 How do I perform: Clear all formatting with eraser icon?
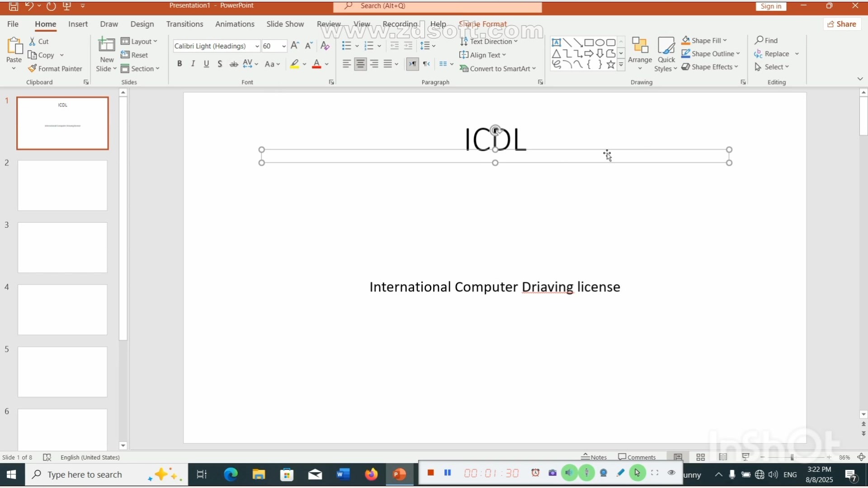[x=325, y=46]
